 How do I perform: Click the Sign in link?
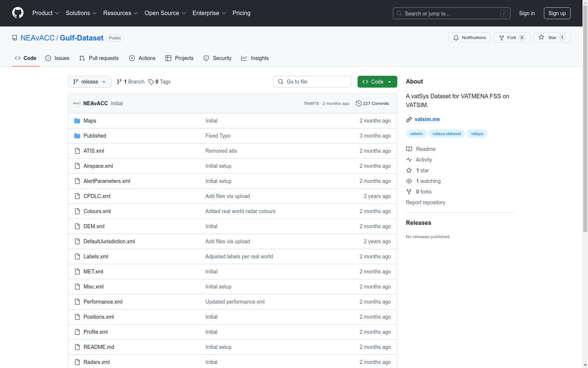pos(527,13)
